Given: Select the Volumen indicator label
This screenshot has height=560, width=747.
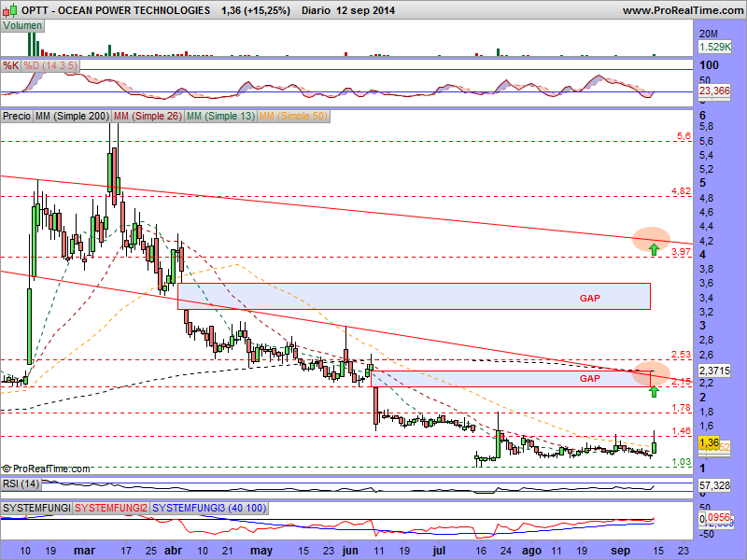Looking at the screenshot, I should click(x=22, y=26).
